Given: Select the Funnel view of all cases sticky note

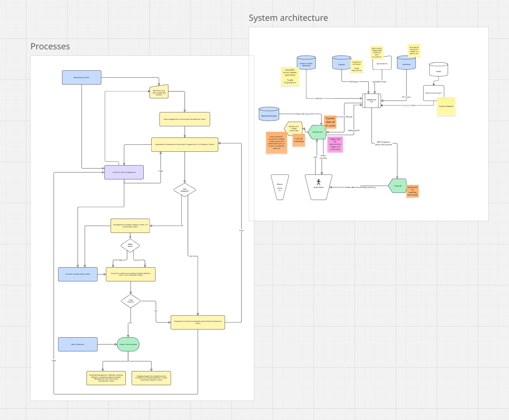Looking at the screenshot, I should (x=330, y=122).
